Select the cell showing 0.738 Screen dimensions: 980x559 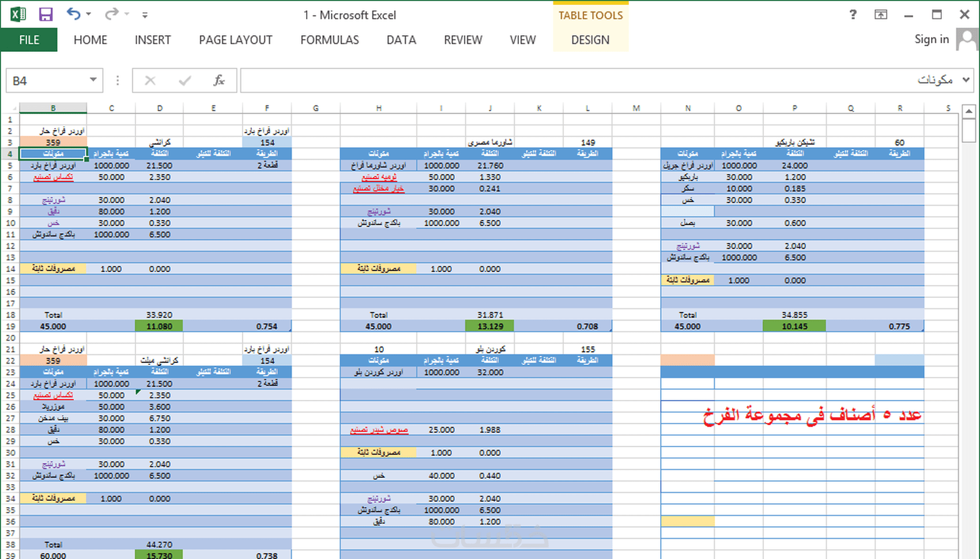point(267,555)
